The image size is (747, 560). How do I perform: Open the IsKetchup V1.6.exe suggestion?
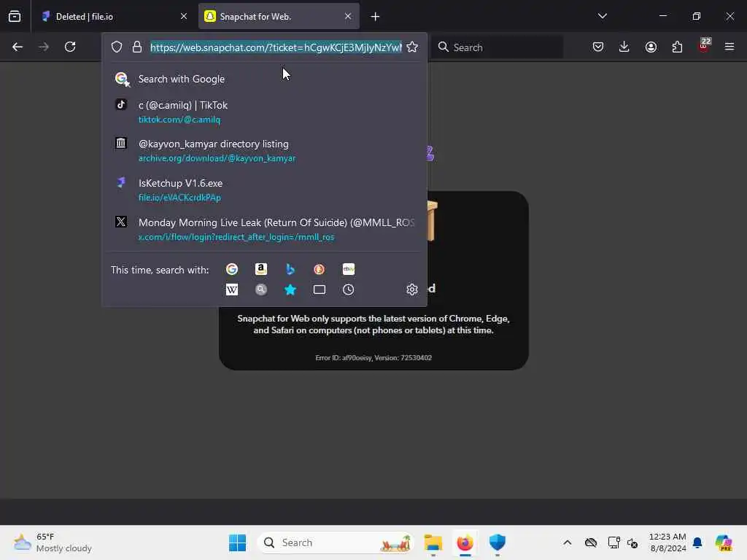click(x=264, y=190)
